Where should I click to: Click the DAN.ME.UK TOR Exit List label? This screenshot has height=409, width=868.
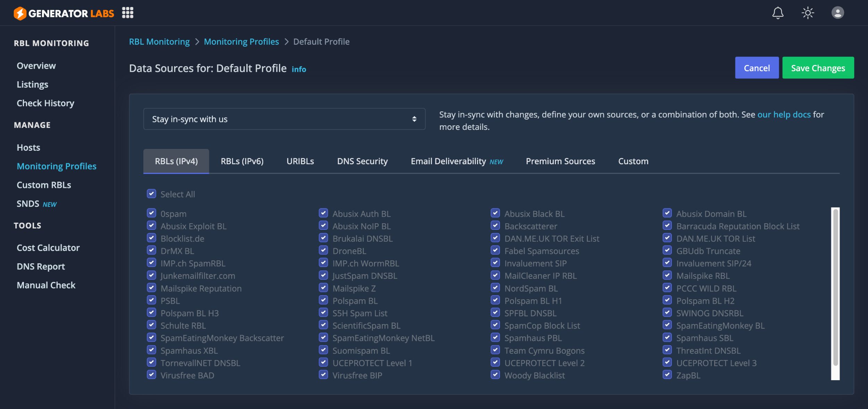(x=552, y=239)
